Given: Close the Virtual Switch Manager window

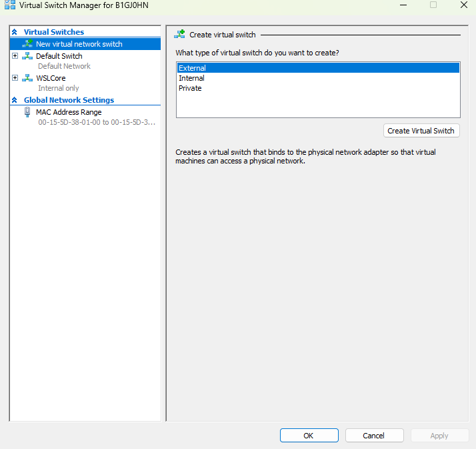Looking at the screenshot, I should click(x=463, y=5).
